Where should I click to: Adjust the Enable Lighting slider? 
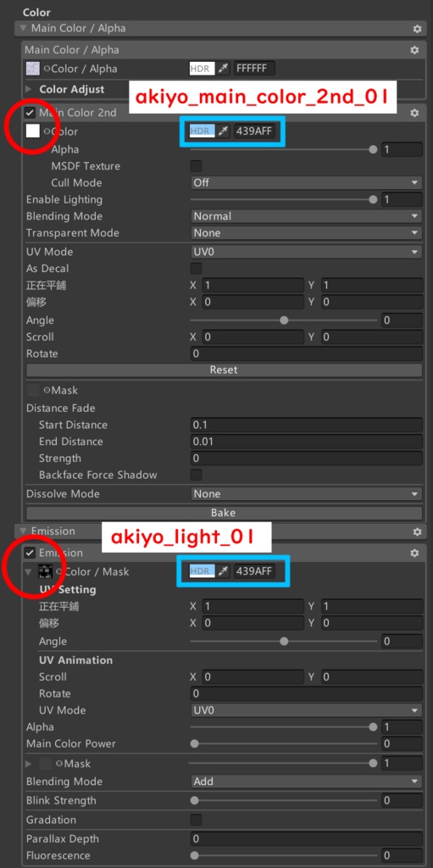pyautogui.click(x=284, y=199)
